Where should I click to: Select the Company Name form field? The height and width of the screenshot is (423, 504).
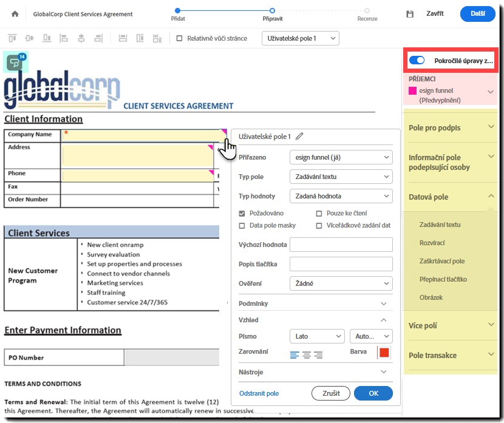[145, 135]
